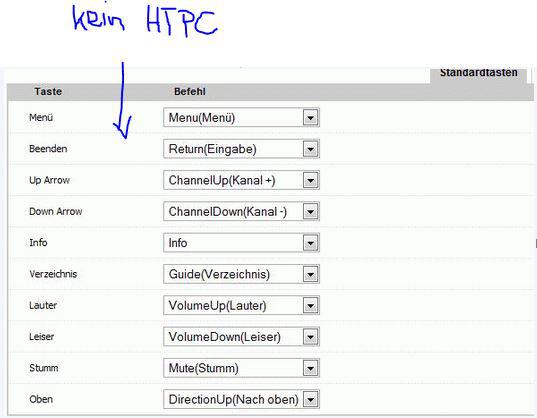Open the Menu(Menü) command dropdown
This screenshot has width=537, height=418.
coord(241,118)
